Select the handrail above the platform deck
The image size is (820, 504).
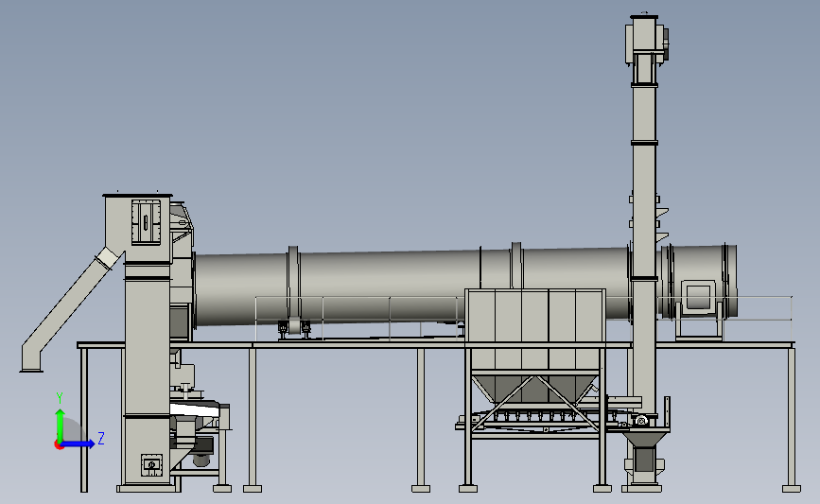pos(523,318)
